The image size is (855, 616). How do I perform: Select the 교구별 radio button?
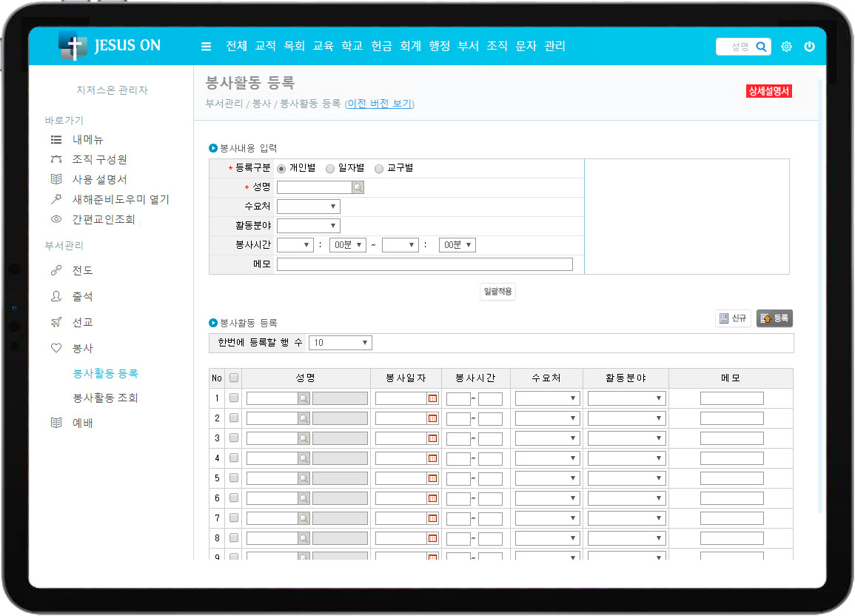coord(379,169)
